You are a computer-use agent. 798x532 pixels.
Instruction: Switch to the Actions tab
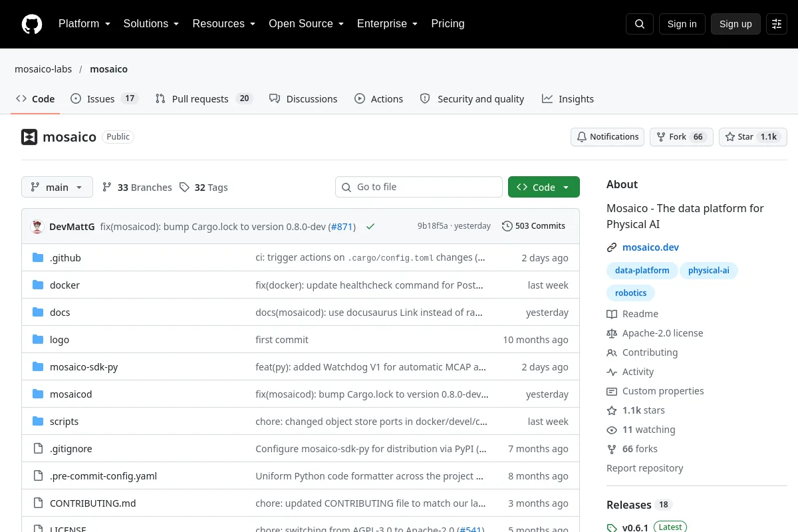pyautogui.click(x=379, y=98)
